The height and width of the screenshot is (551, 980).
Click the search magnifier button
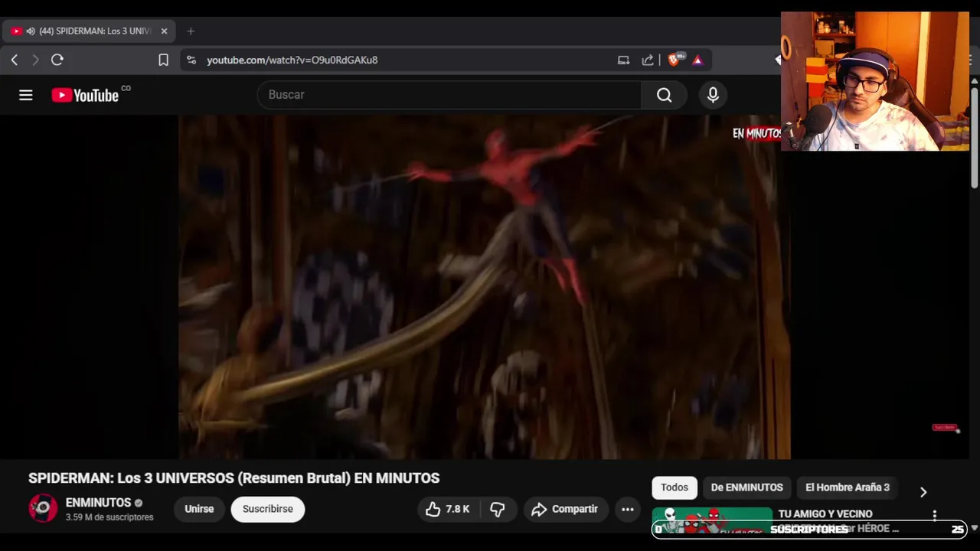click(x=664, y=95)
